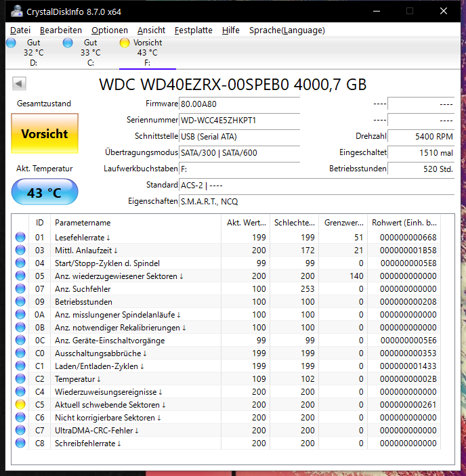Click status orb for 09 Betriebsstunden row
466x476 pixels.
20,301
